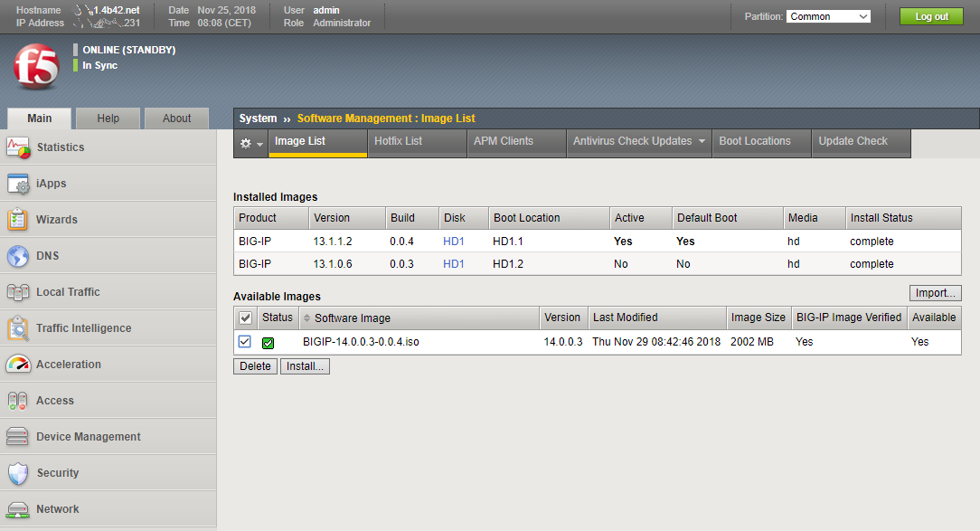Click the Access traffic-light icon
The width and height of the screenshot is (980, 531).
coord(18,400)
